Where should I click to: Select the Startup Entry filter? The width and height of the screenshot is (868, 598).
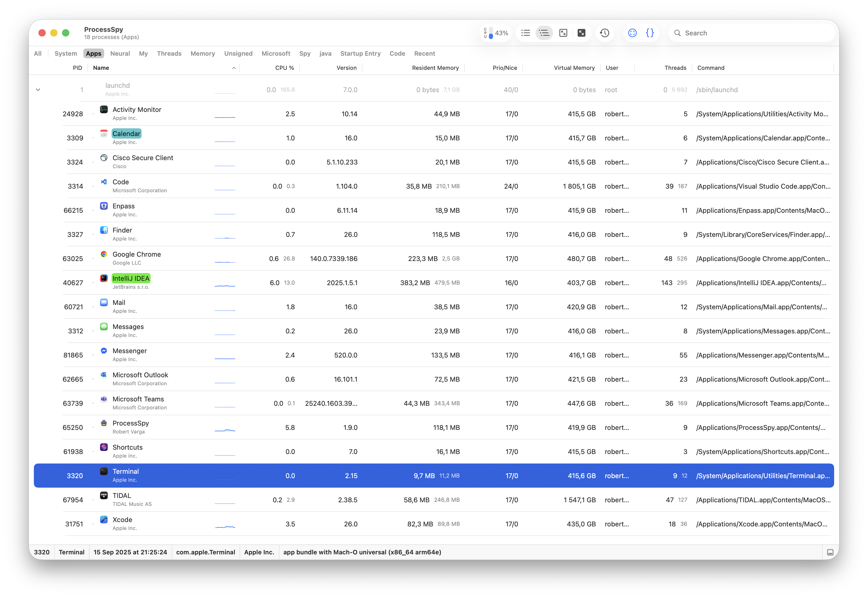(x=360, y=54)
